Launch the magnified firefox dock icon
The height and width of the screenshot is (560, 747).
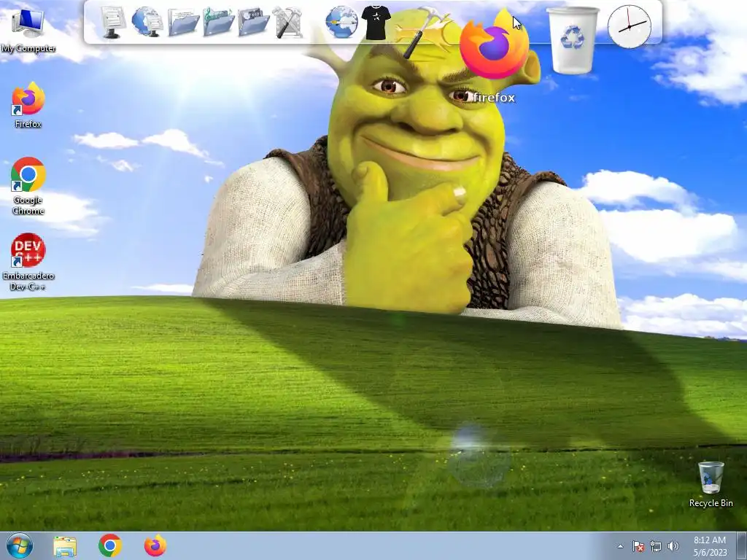(494, 44)
